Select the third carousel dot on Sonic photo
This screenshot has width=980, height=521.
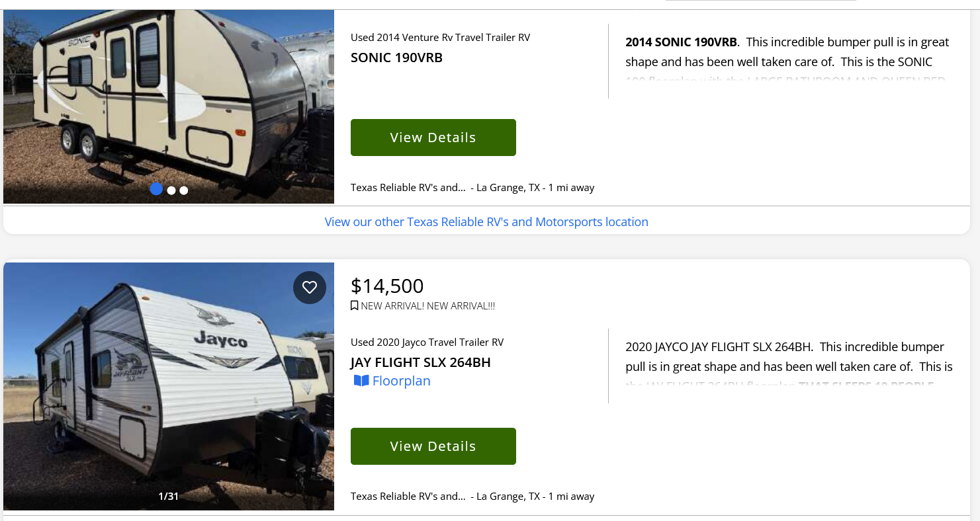coord(184,190)
